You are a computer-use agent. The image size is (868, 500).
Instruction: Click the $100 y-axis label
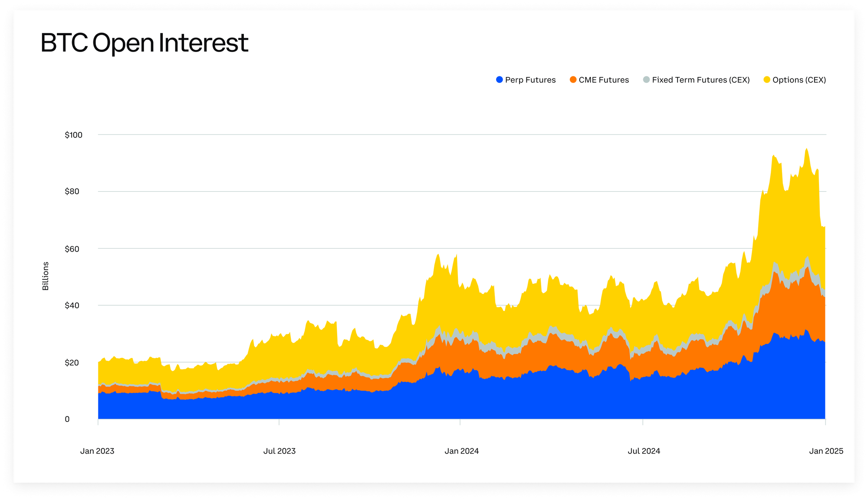point(73,135)
